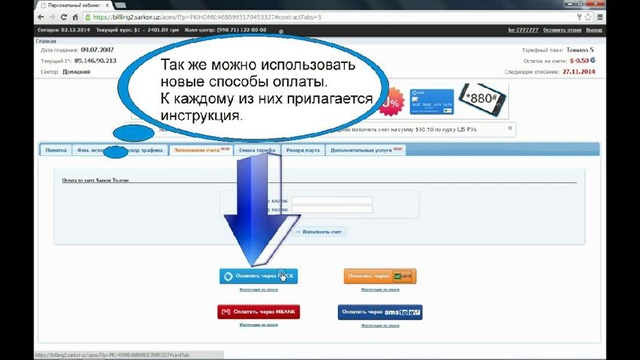Open a new browser tab

tap(120, 5)
